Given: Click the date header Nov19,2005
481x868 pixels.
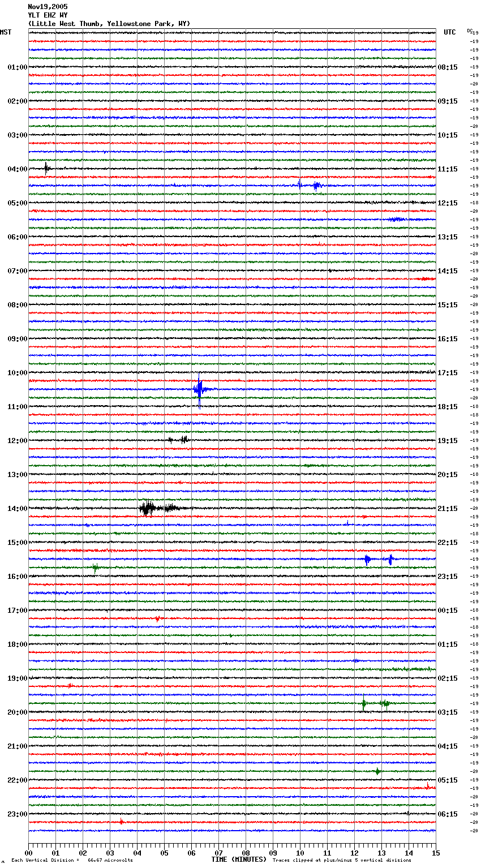Looking at the screenshot, I should click(x=48, y=7).
